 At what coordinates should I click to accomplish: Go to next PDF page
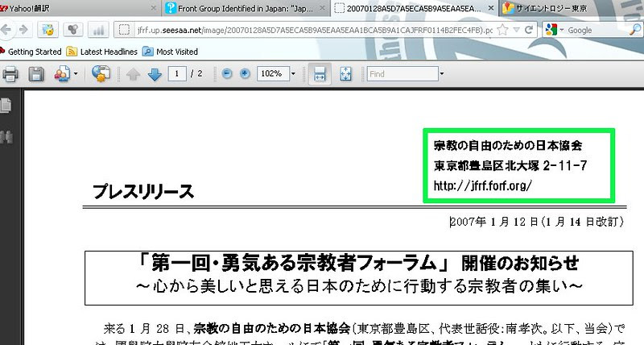(x=155, y=74)
